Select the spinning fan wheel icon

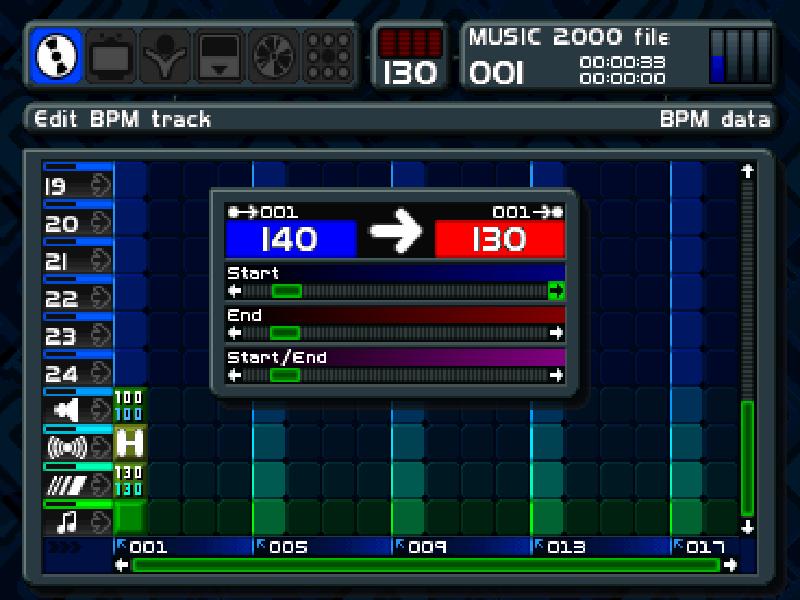(274, 56)
